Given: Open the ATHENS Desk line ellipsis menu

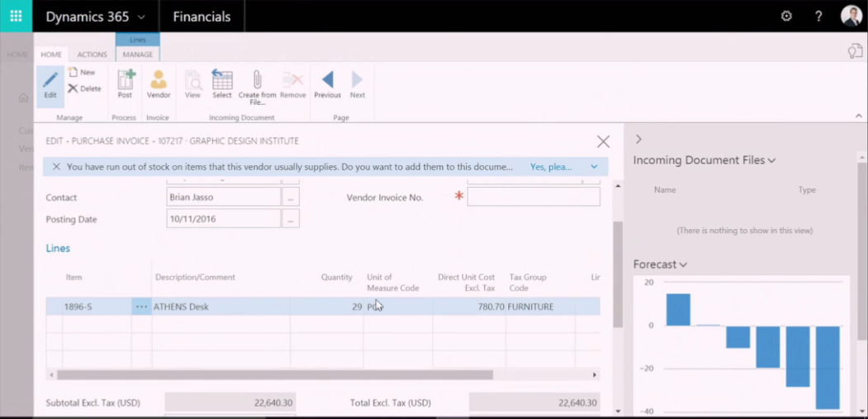Looking at the screenshot, I should [141, 307].
